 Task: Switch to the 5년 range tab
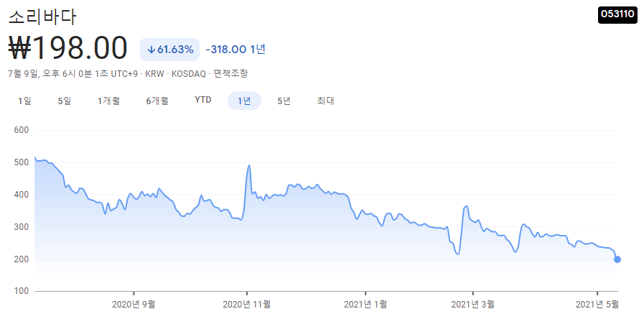tap(284, 101)
